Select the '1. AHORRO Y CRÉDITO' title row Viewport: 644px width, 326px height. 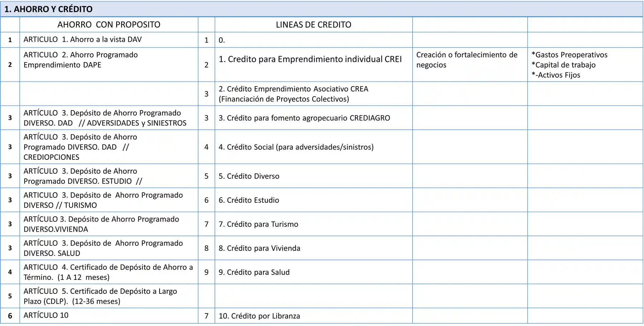pyautogui.click(x=322, y=9)
